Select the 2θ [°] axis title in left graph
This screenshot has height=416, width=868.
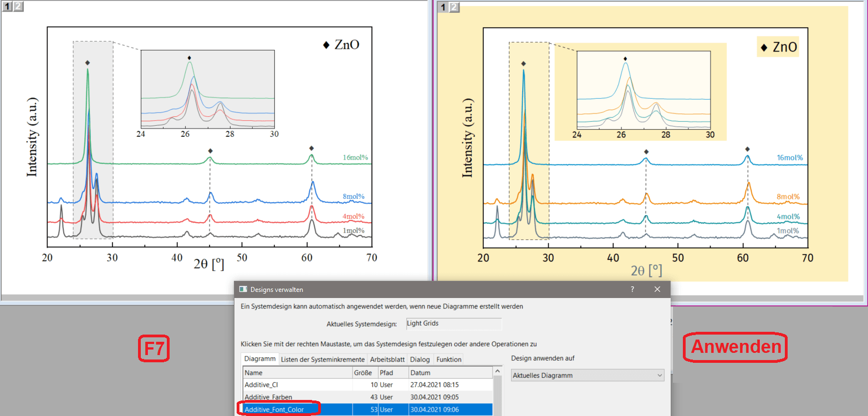point(209,264)
